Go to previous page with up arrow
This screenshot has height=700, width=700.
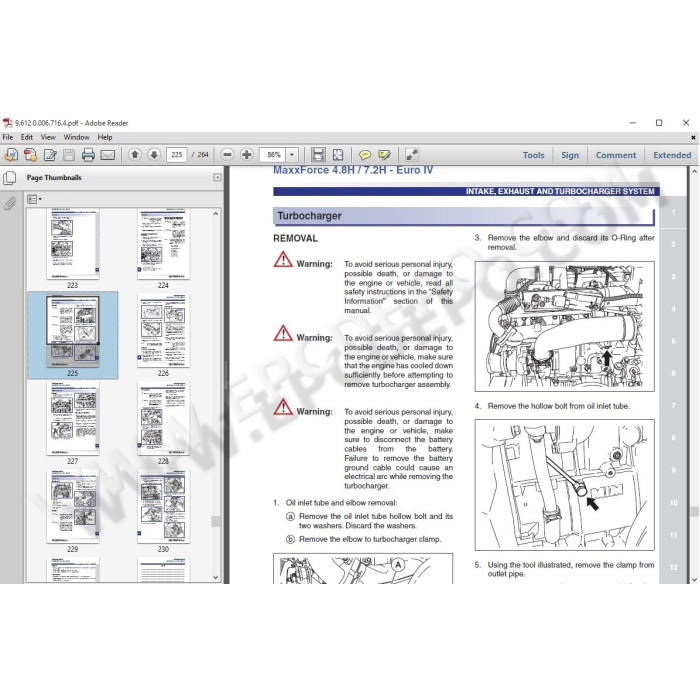(135, 155)
